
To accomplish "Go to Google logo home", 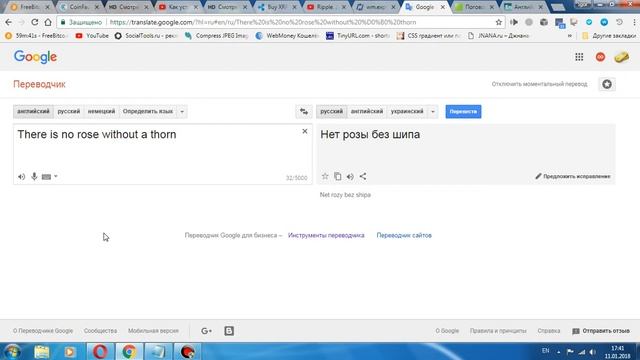I will pos(36,57).
